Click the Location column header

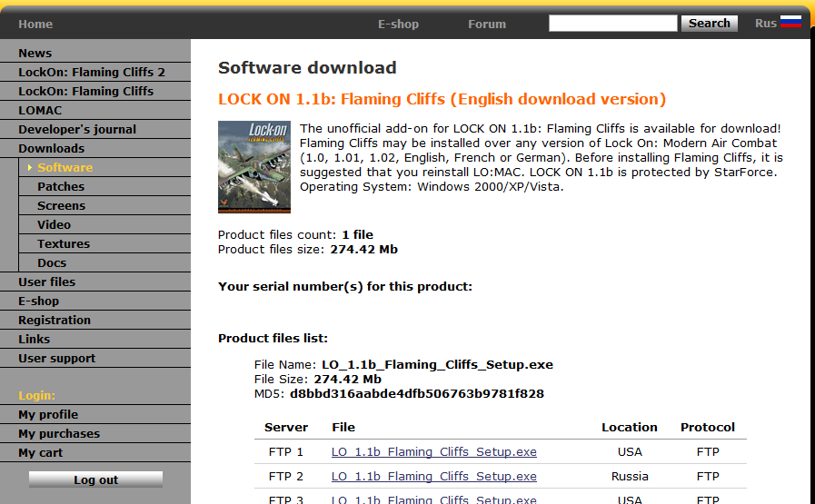tap(630, 427)
